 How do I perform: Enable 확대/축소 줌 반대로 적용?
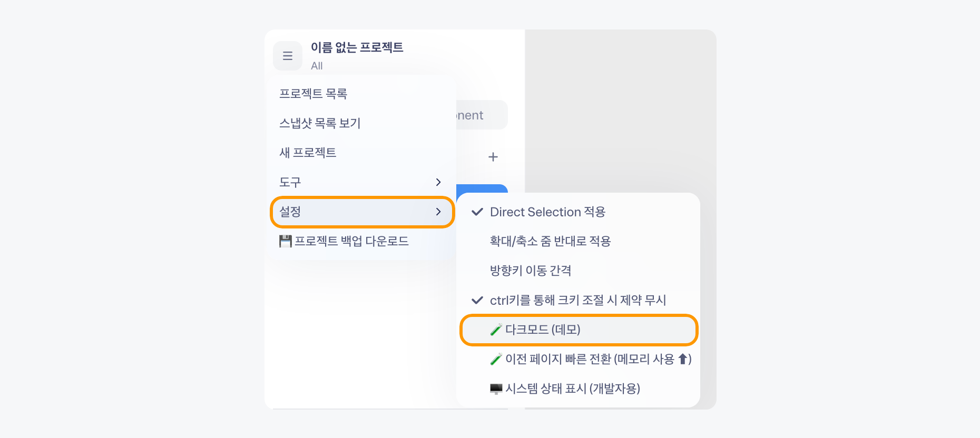[578, 242]
